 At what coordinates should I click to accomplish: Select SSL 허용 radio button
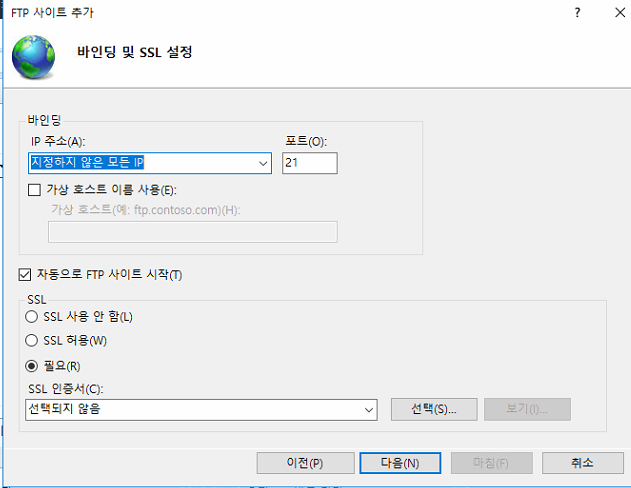31,341
